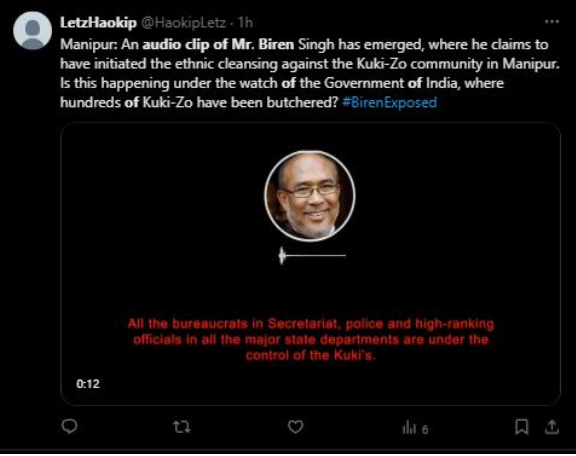Click the 0:12 video duration label
Viewport: 576px width, 456px height.
pos(88,384)
